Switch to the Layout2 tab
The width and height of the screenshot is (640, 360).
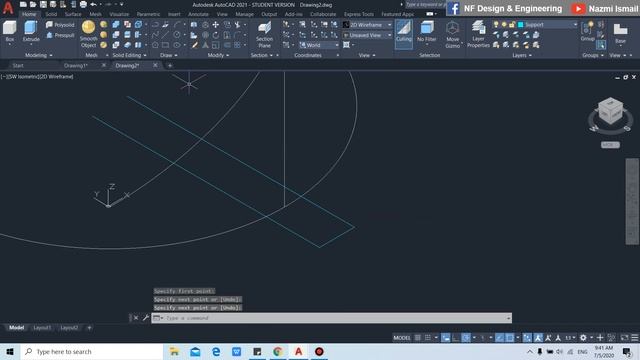[x=69, y=327]
